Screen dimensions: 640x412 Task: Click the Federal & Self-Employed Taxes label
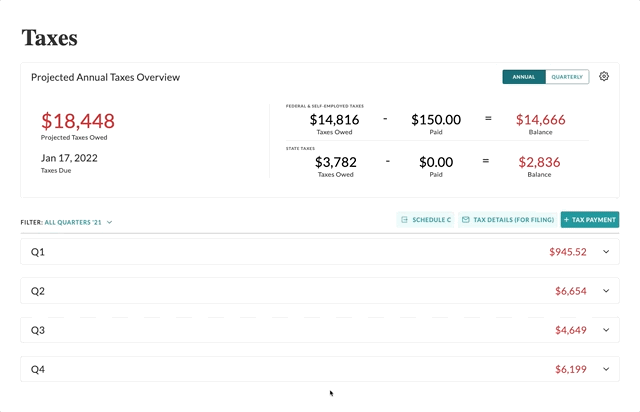click(324, 106)
